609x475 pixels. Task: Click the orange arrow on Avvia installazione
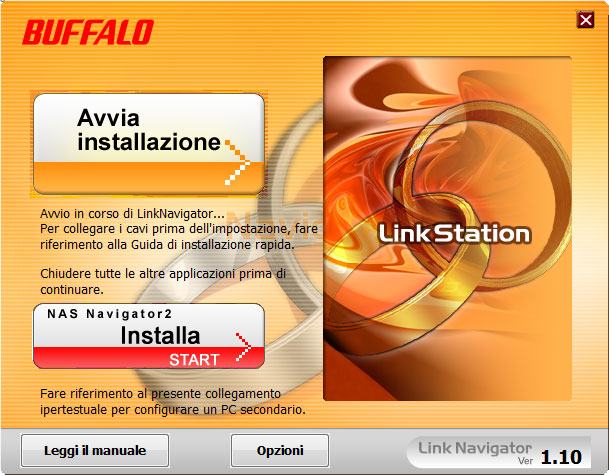tap(237, 162)
